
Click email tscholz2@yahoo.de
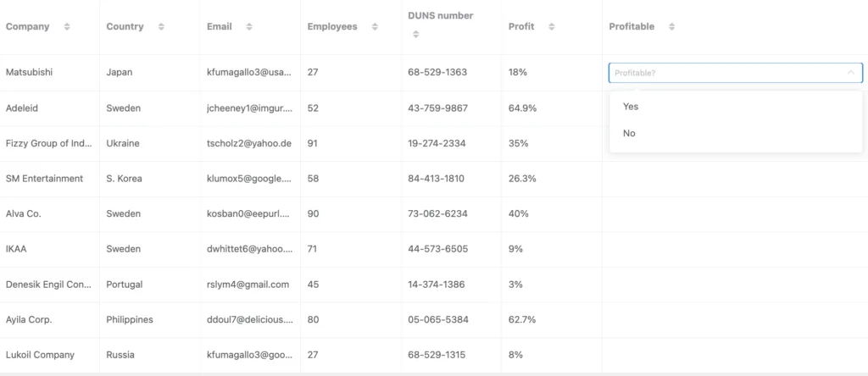(x=249, y=144)
